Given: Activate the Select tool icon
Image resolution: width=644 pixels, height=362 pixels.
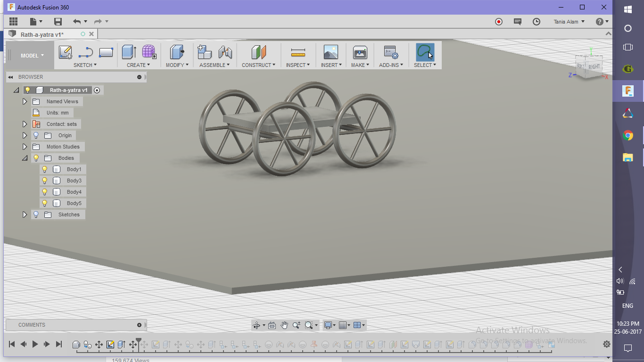Looking at the screenshot, I should coord(425,52).
